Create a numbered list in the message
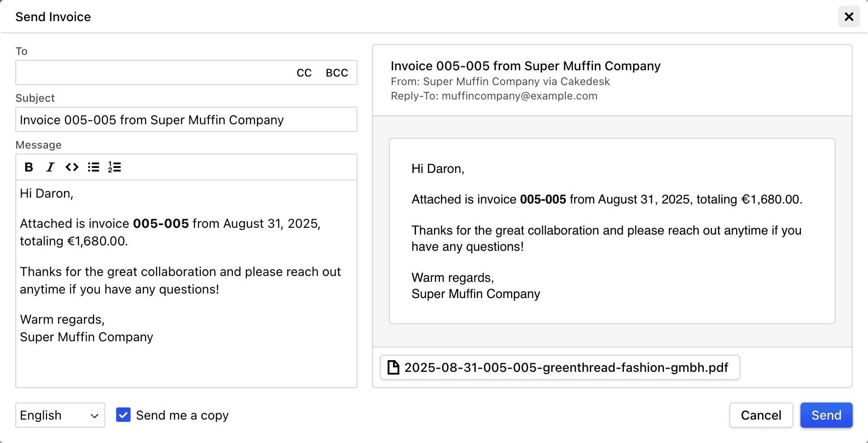 pos(114,167)
